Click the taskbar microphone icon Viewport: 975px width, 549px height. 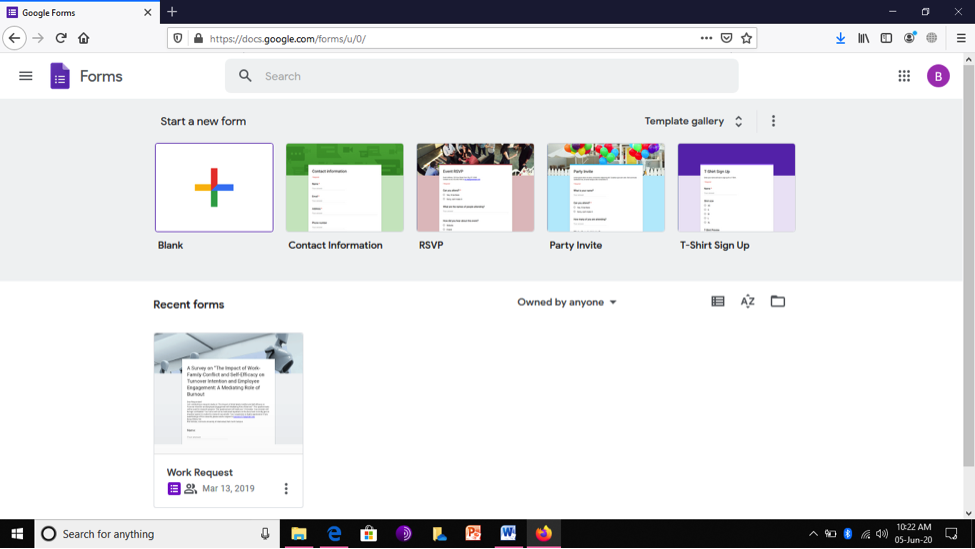point(265,534)
